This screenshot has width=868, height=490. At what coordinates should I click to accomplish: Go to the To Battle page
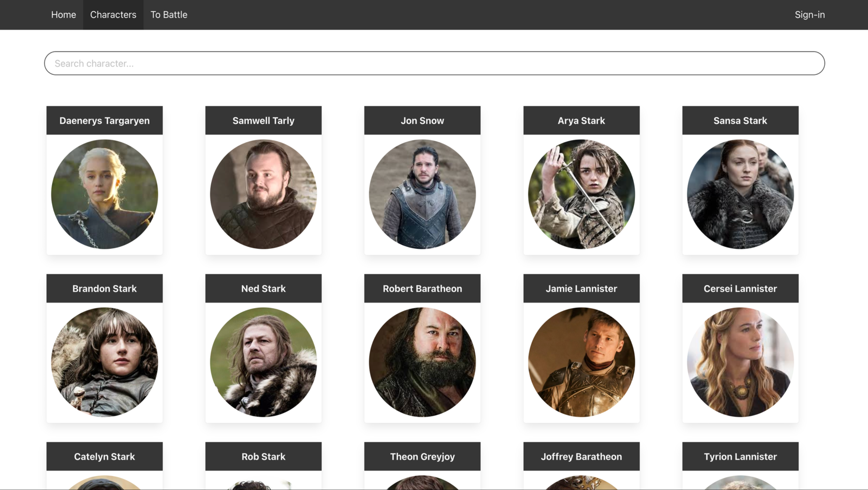click(x=169, y=15)
